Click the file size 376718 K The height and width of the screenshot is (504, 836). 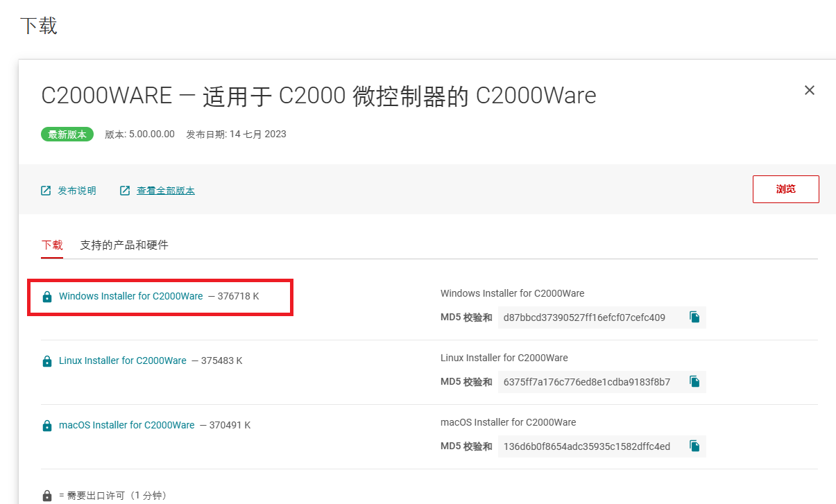tap(238, 296)
